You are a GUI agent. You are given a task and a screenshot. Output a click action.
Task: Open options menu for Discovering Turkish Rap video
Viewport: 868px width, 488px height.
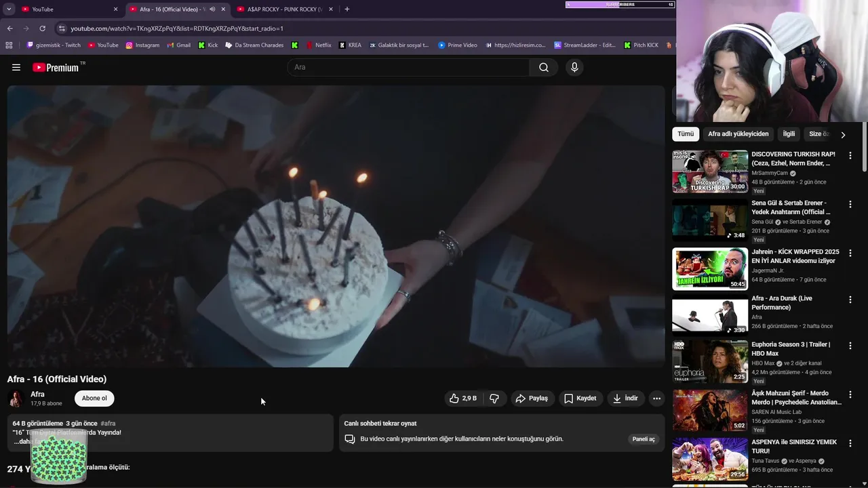click(x=850, y=156)
